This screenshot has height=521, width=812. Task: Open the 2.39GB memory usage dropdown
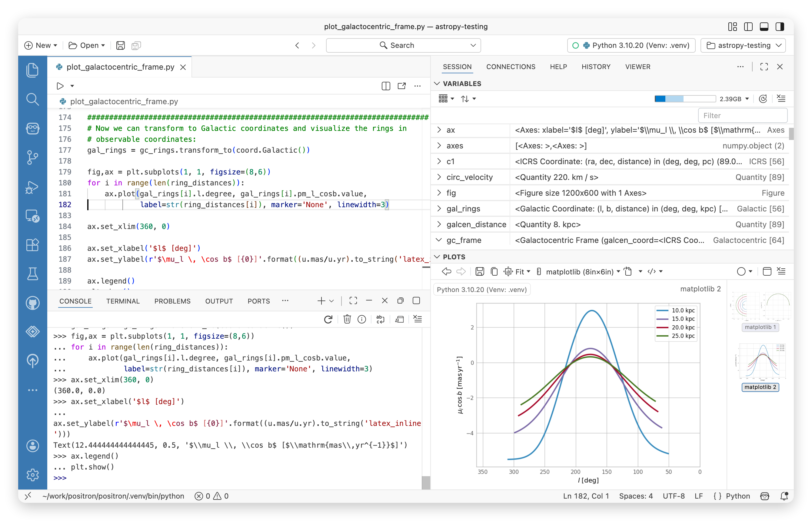coord(734,99)
